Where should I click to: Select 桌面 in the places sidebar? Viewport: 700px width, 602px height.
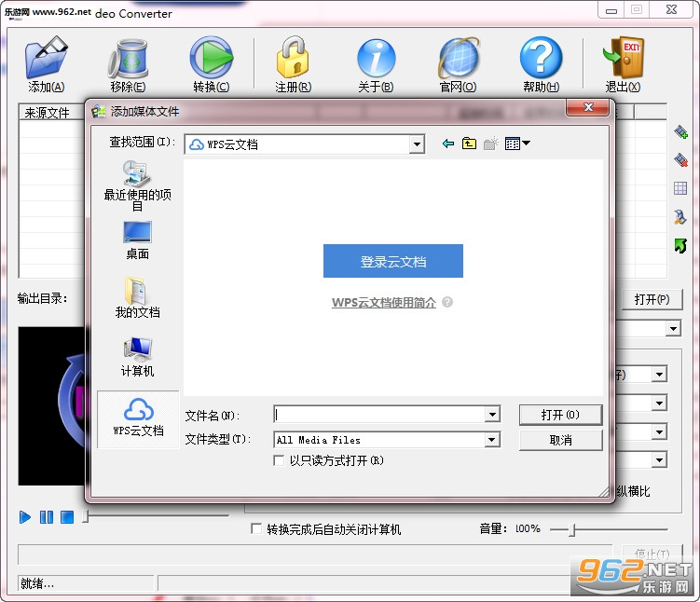tap(138, 240)
